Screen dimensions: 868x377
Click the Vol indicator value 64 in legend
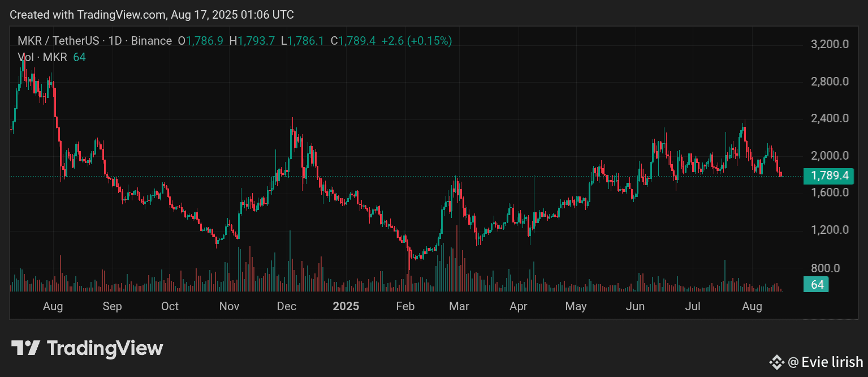pos(79,57)
